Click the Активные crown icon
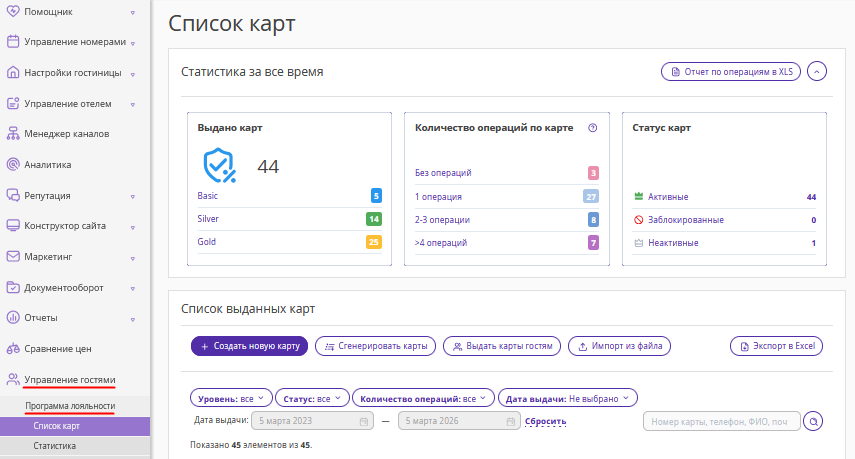Image resolution: width=855 pixels, height=459 pixels. click(x=639, y=197)
